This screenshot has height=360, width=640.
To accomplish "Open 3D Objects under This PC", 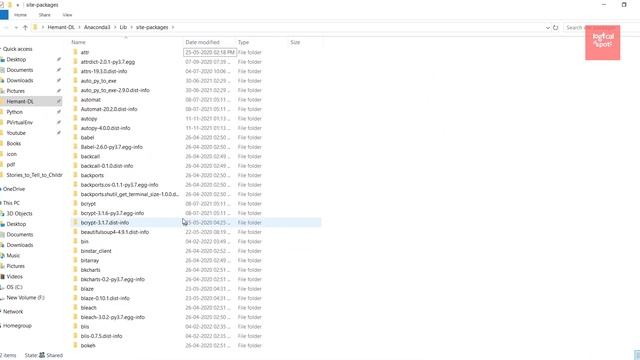I will tap(19, 214).
